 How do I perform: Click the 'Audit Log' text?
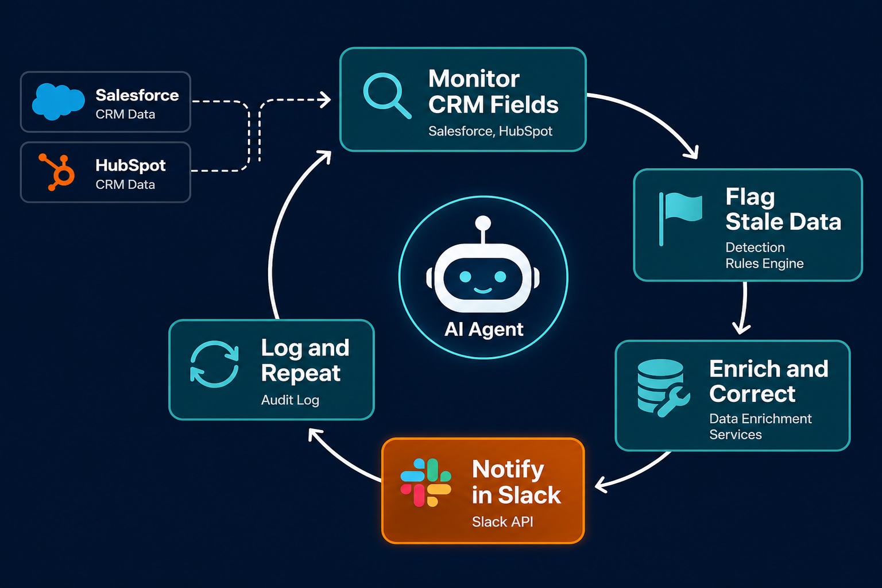click(290, 400)
